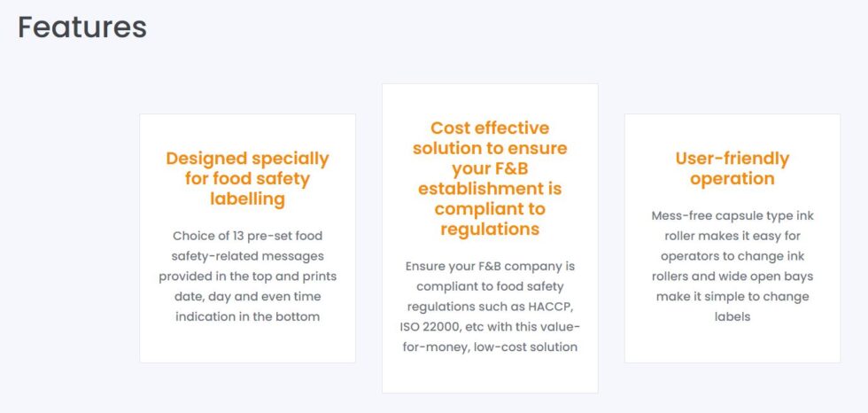
Task: Click the word 'operation' in the right title
Action: (732, 178)
